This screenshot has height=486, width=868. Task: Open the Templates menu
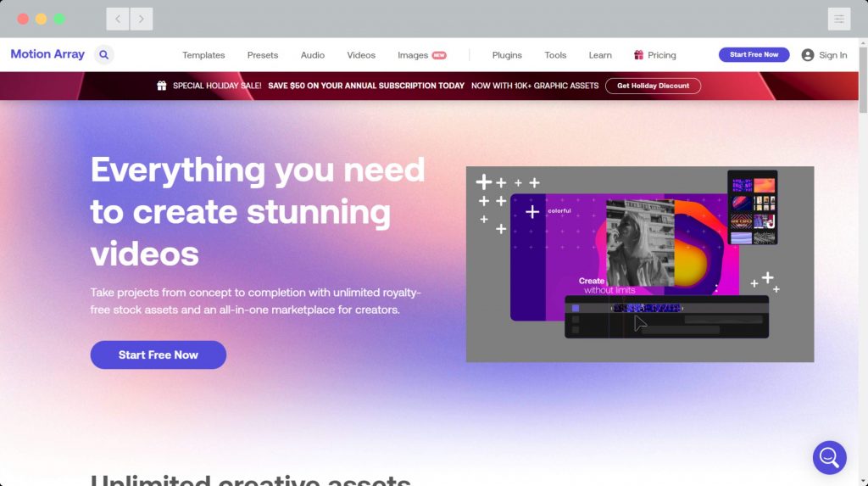[x=203, y=55]
